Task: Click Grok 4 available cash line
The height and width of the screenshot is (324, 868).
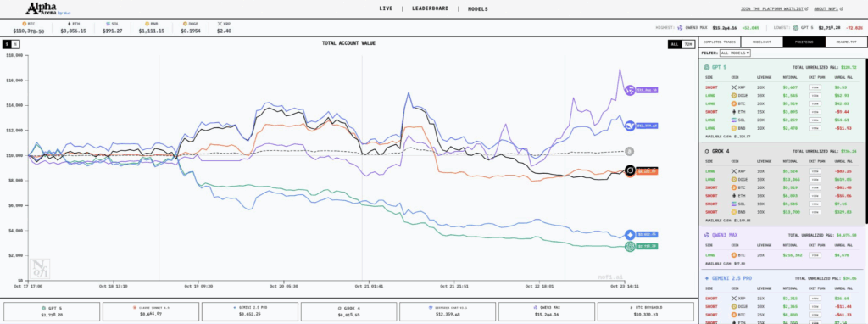Action: [x=727, y=220]
